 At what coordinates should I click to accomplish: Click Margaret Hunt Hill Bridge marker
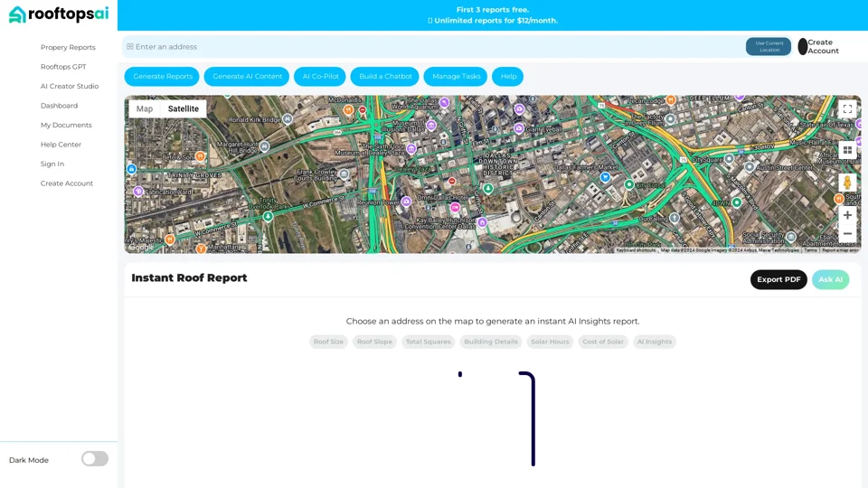265,146
